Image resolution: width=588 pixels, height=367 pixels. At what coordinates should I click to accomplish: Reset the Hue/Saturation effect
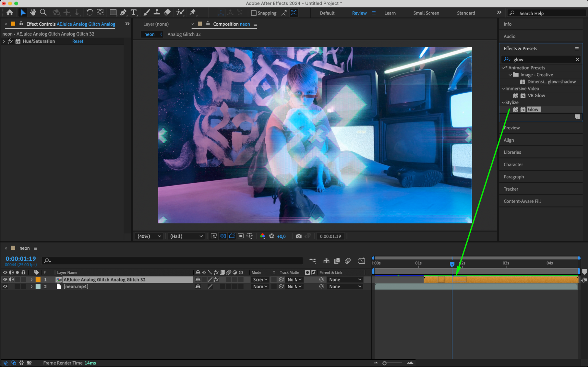point(78,41)
